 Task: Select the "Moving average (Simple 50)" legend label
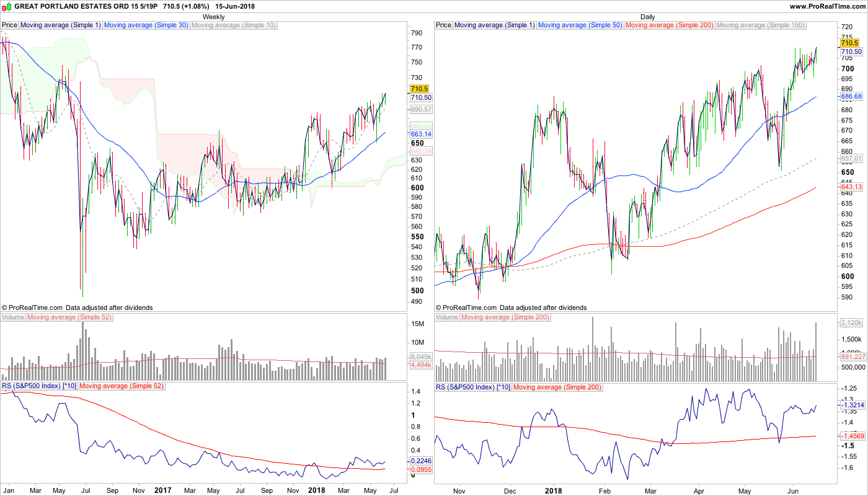click(x=581, y=25)
